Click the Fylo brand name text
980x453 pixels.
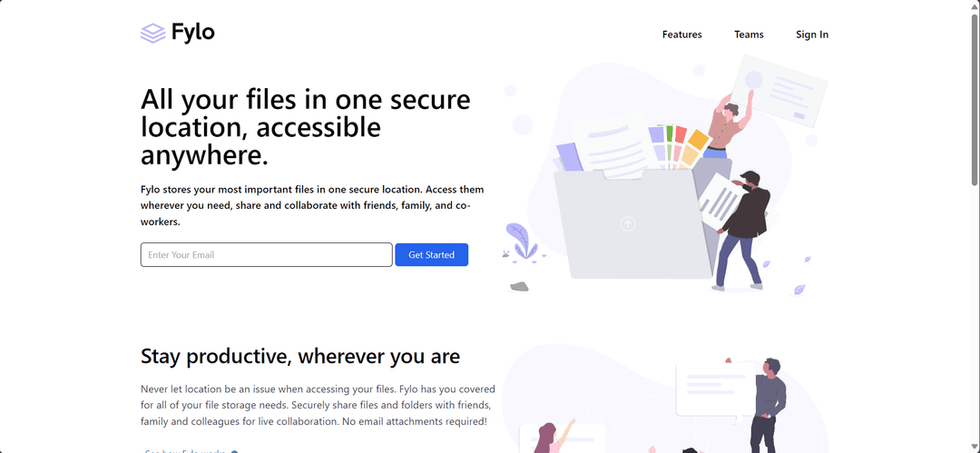[193, 33]
